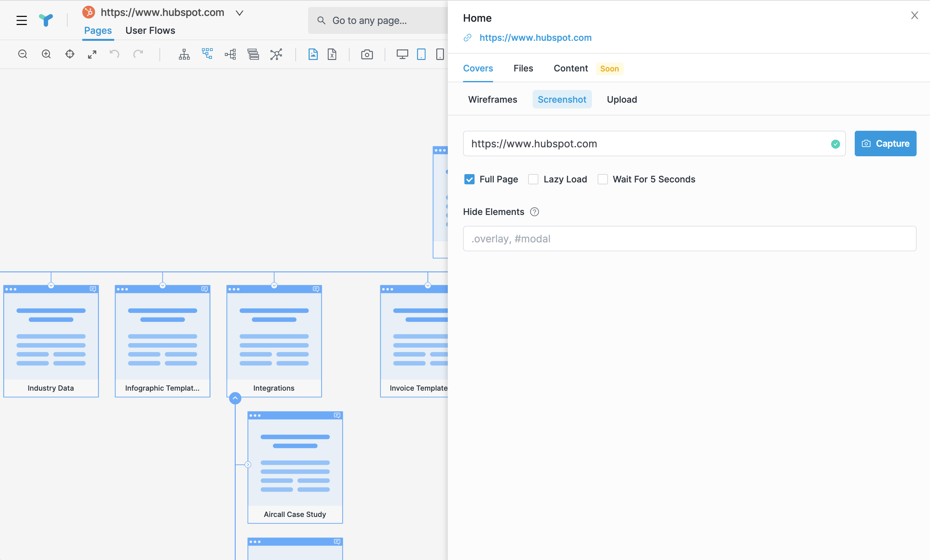Collapse children under Integrations card
930x560 pixels.
click(x=235, y=398)
